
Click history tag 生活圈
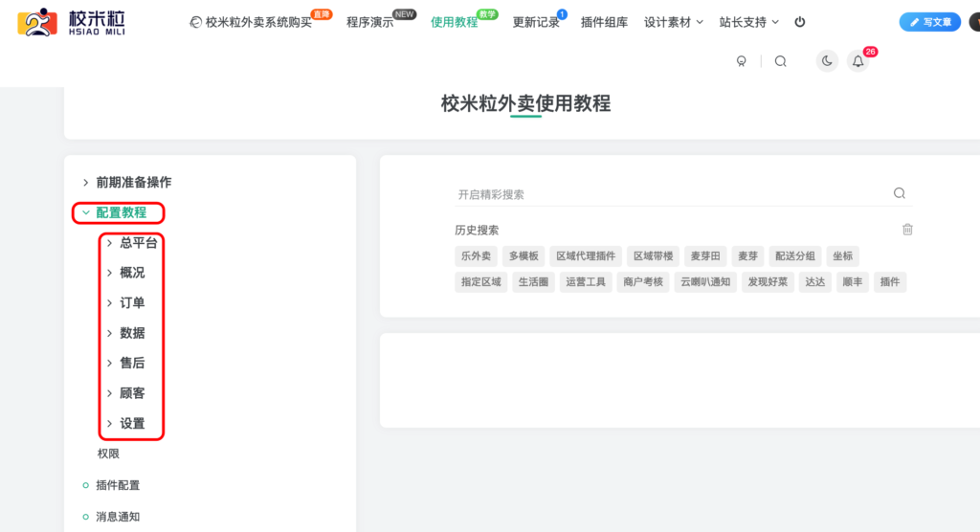(533, 282)
